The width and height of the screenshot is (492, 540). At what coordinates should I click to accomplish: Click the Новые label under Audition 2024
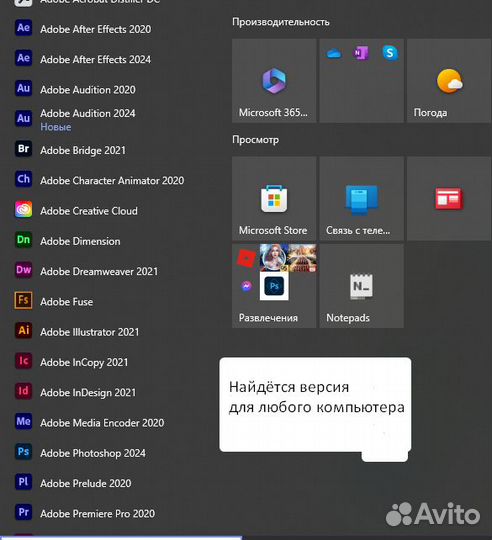(x=56, y=127)
